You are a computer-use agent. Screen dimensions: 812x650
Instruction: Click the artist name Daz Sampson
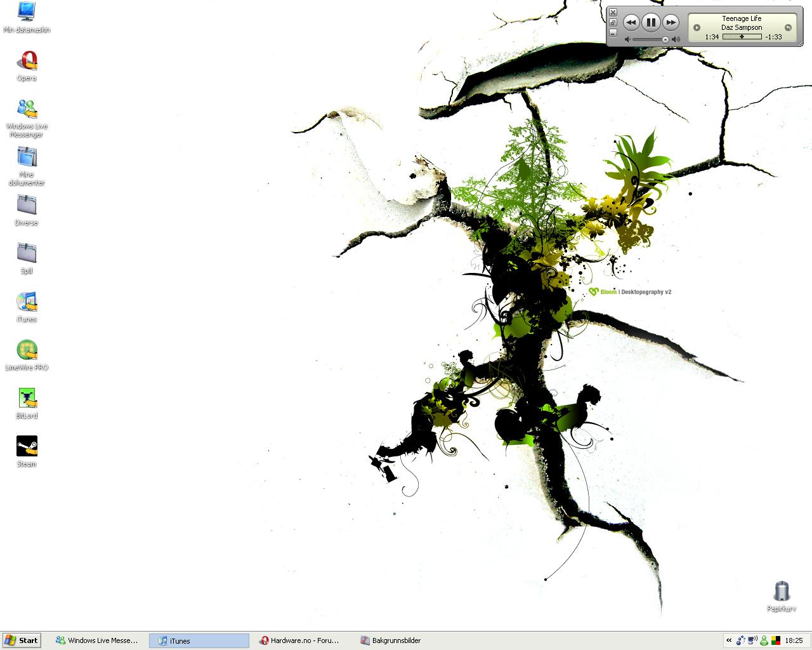pos(742,27)
